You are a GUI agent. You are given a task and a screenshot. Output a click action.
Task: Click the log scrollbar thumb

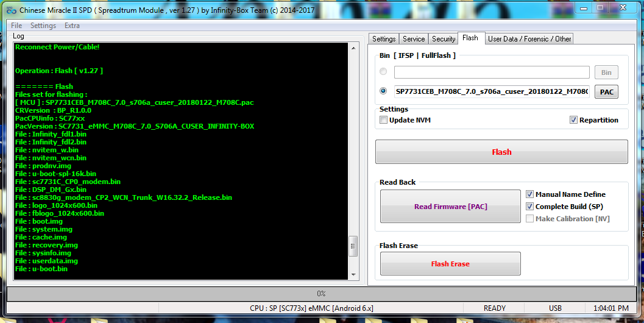tap(353, 246)
